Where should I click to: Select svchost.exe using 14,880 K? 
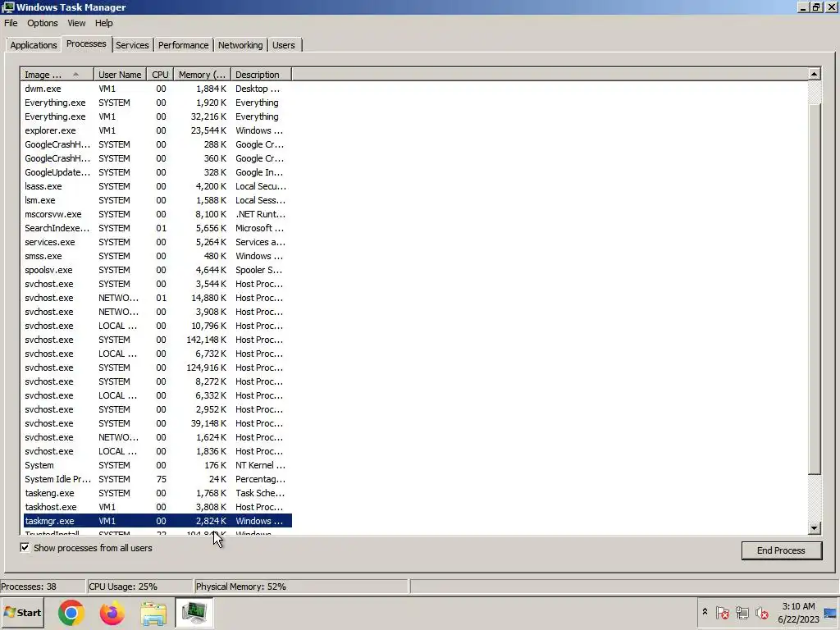(x=157, y=298)
